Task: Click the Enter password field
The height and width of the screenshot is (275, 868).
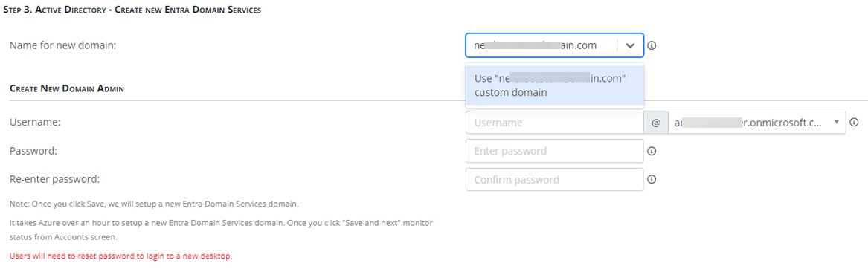Action: (555, 151)
